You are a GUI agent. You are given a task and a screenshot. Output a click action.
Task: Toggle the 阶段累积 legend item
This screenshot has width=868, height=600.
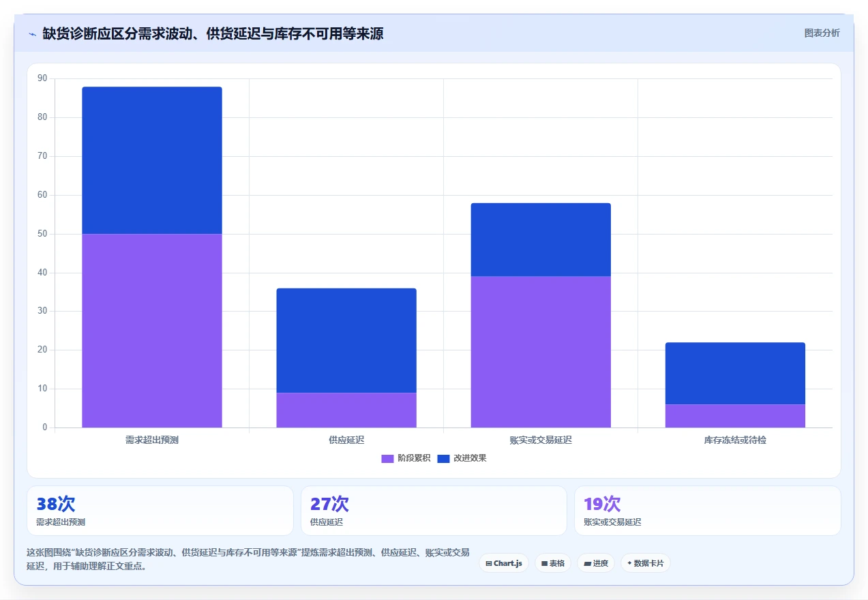click(x=406, y=458)
